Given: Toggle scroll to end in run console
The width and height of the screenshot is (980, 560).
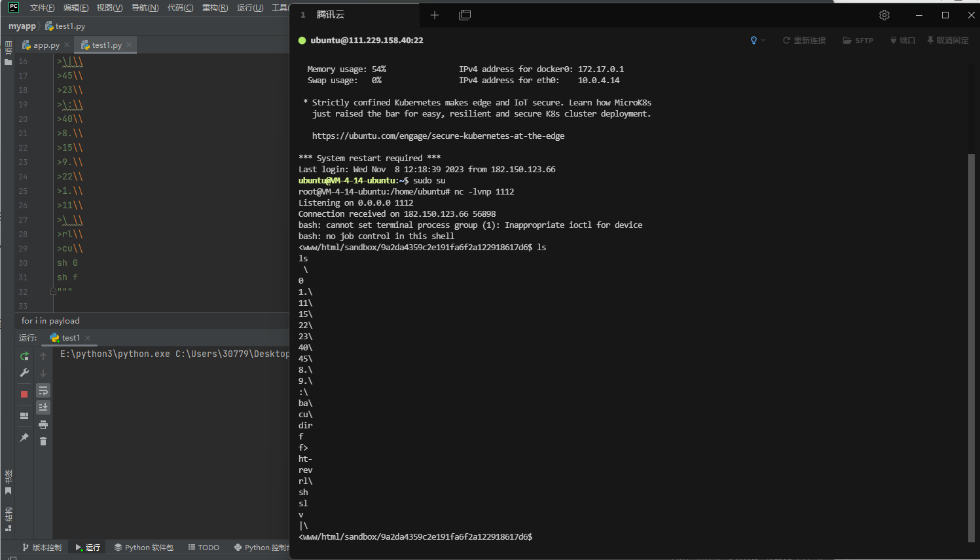Looking at the screenshot, I should 43,407.
